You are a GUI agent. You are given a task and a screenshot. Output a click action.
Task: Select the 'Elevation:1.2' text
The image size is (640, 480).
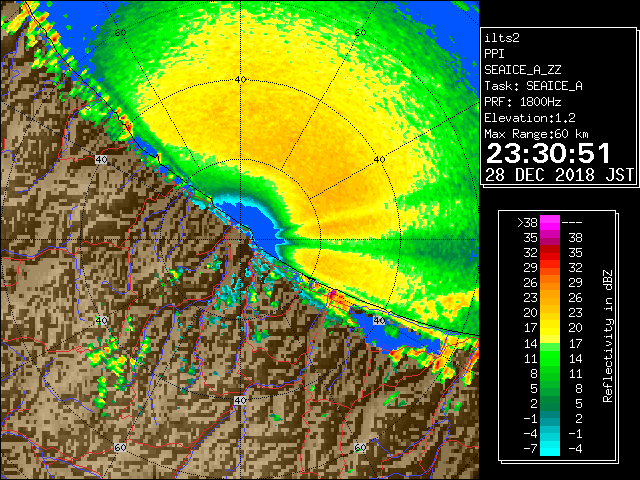pyautogui.click(x=530, y=118)
